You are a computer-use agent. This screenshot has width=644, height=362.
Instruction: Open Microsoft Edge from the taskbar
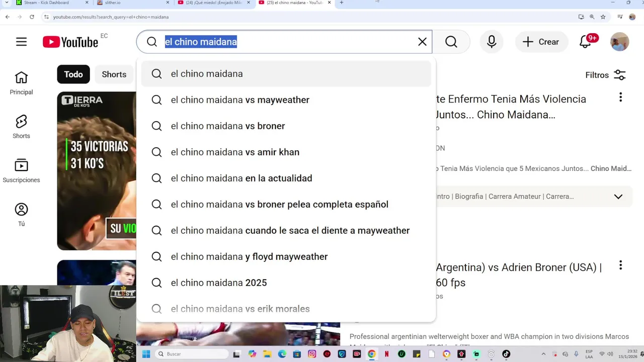pyautogui.click(x=282, y=354)
